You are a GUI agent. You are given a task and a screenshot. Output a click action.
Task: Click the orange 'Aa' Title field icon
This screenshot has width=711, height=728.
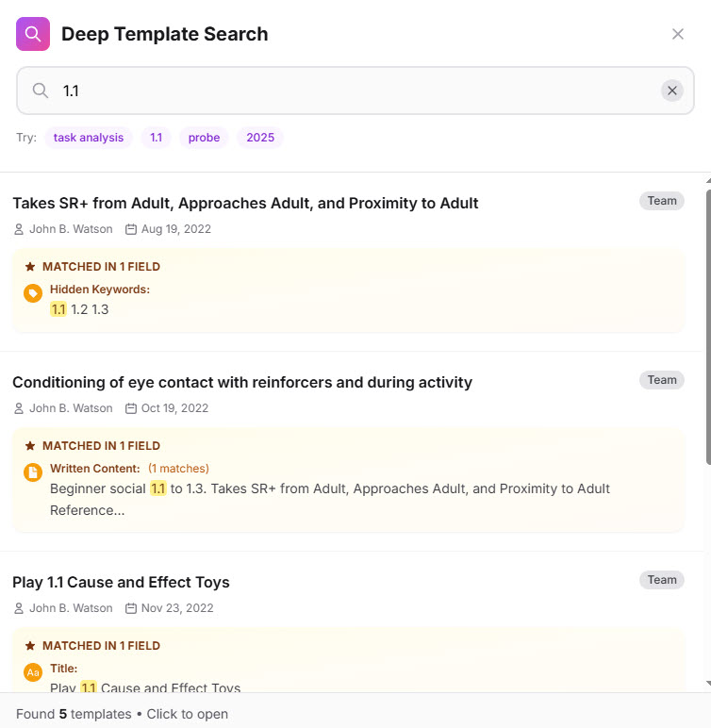coord(33,672)
